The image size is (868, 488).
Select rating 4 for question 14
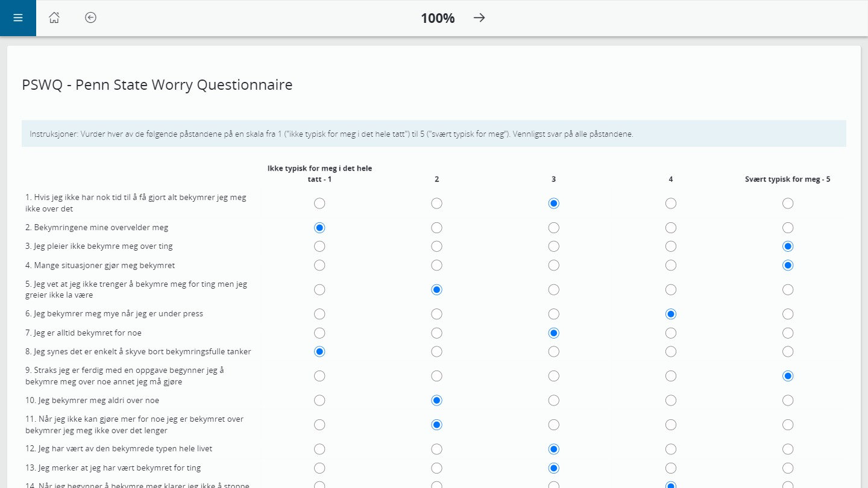pyautogui.click(x=671, y=485)
